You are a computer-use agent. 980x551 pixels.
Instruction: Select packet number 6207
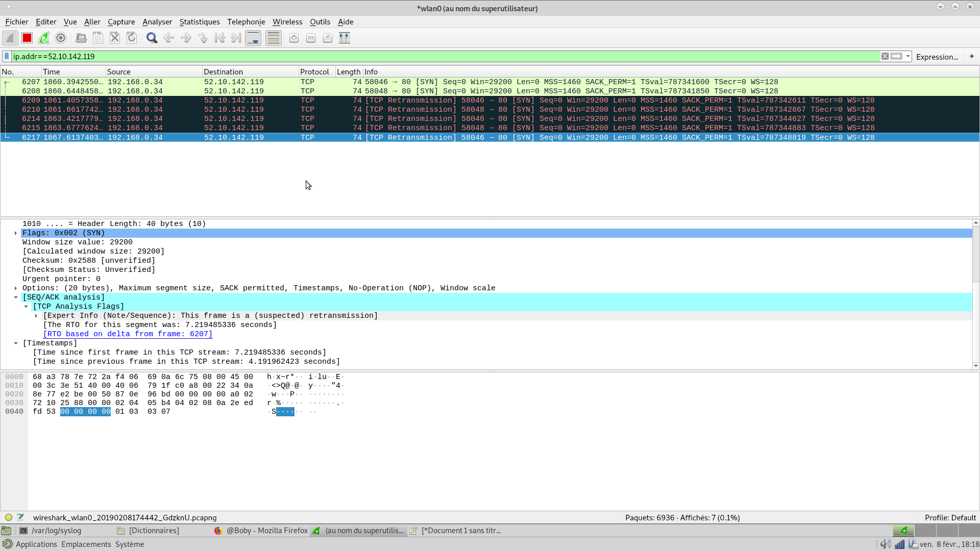point(490,82)
